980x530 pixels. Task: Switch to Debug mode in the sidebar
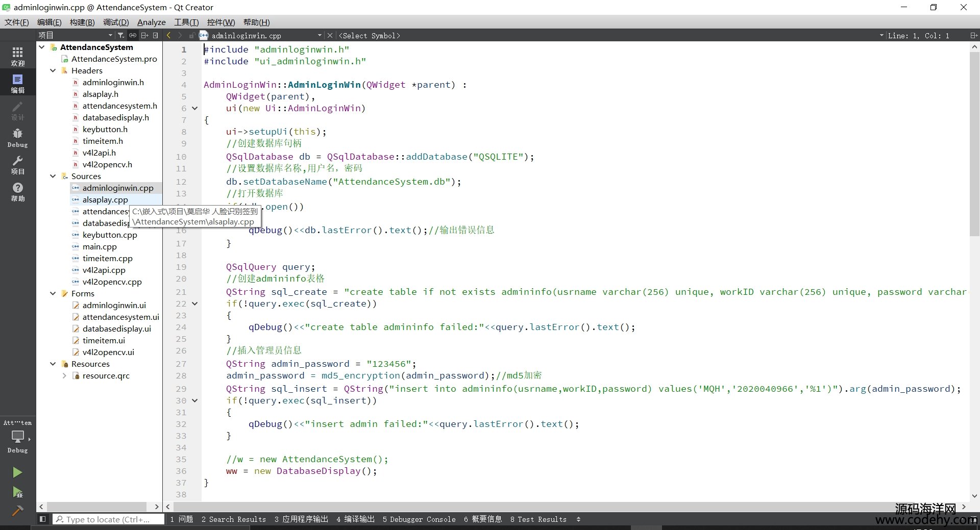(17, 138)
